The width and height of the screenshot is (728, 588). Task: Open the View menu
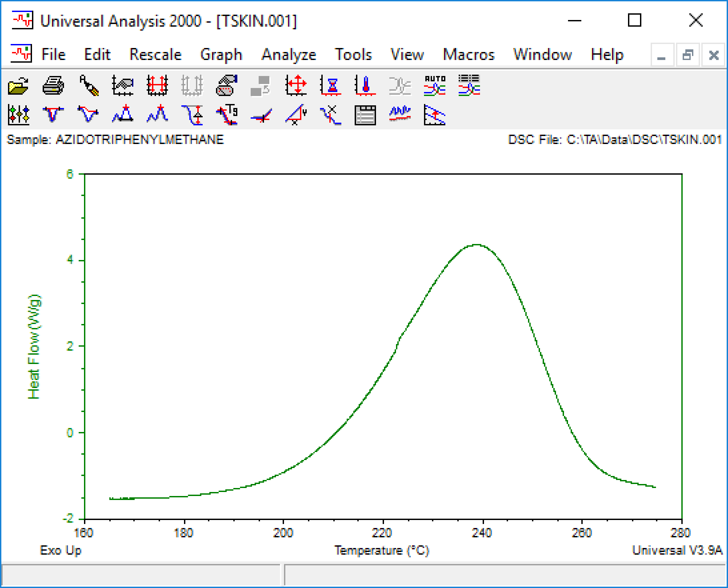407,54
